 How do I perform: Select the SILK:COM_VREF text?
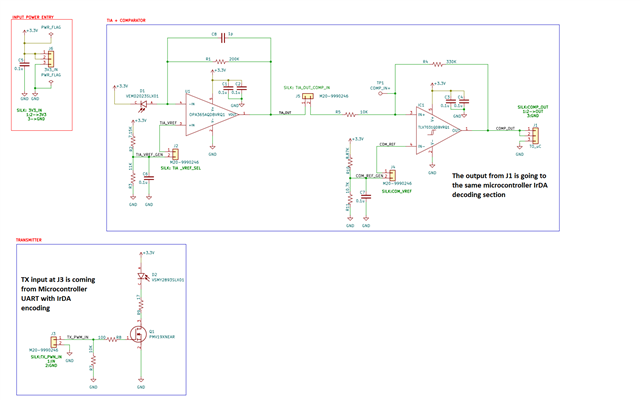coord(397,191)
